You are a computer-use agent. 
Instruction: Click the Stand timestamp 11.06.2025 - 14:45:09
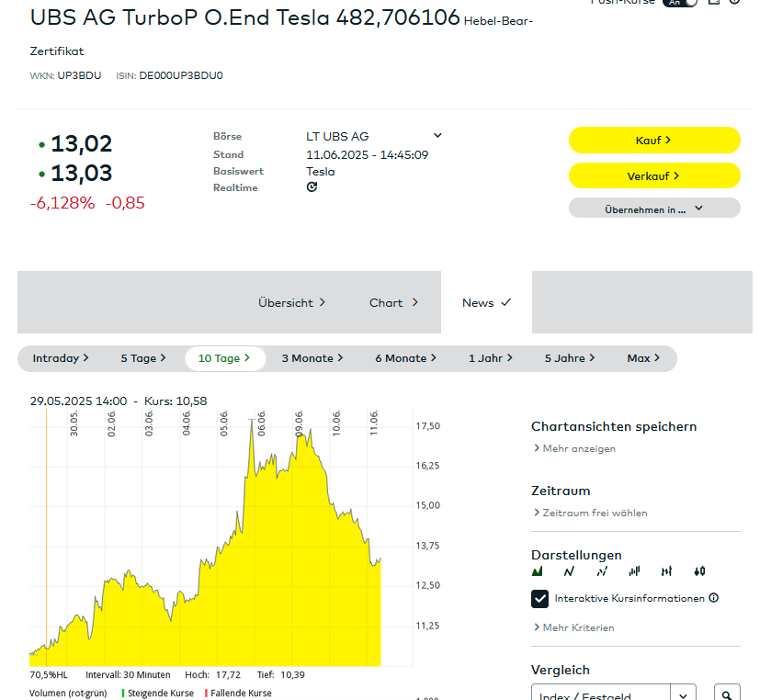368,155
